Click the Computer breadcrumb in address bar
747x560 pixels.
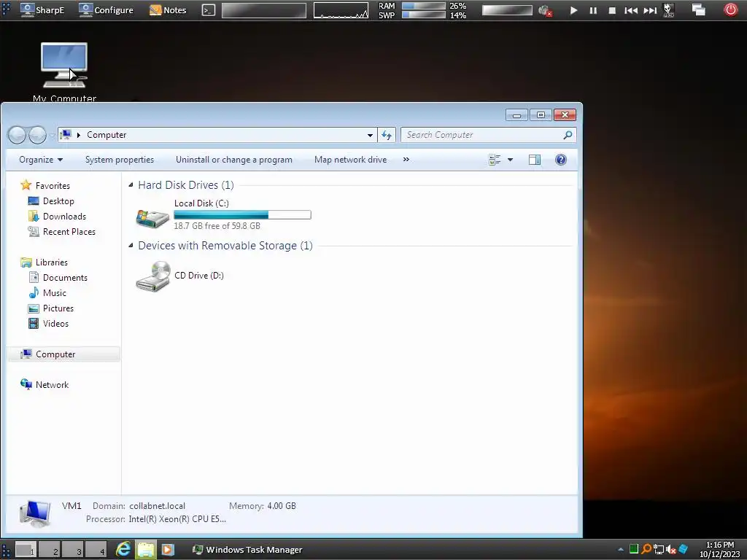(107, 135)
